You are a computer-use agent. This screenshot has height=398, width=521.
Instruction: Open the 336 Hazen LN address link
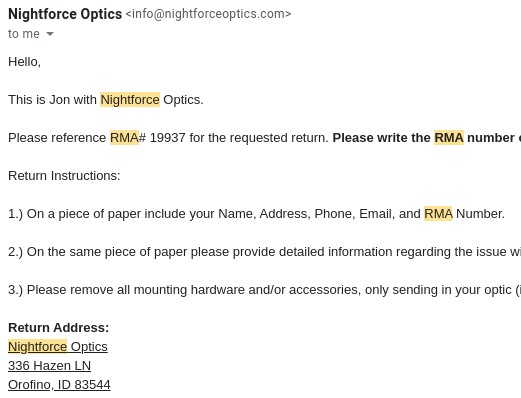coord(49,366)
